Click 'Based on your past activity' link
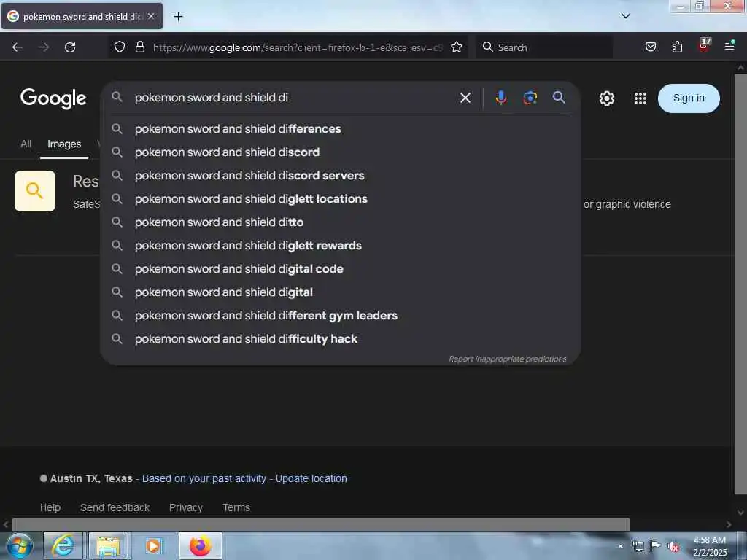This screenshot has height=560, width=747. [x=204, y=478]
